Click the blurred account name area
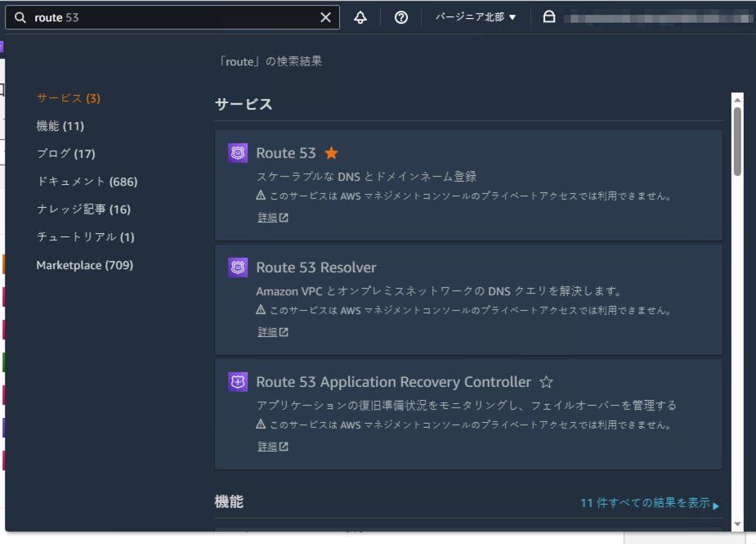 (x=658, y=18)
